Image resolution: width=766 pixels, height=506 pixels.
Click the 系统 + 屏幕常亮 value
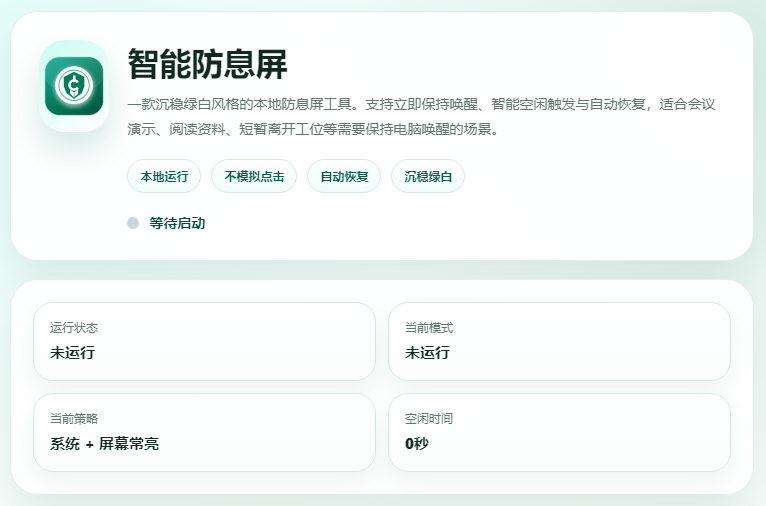105,444
